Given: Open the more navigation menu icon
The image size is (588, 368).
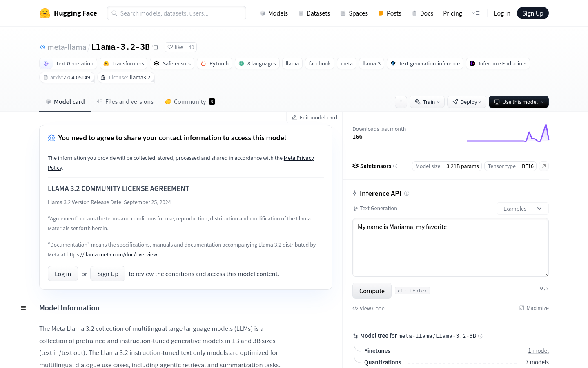Looking at the screenshot, I should 476,13.
